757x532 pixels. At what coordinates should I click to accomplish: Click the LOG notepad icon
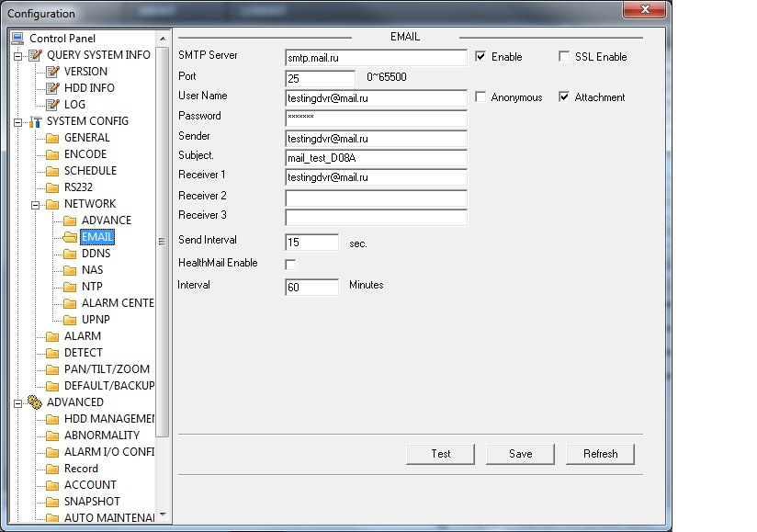(52, 104)
